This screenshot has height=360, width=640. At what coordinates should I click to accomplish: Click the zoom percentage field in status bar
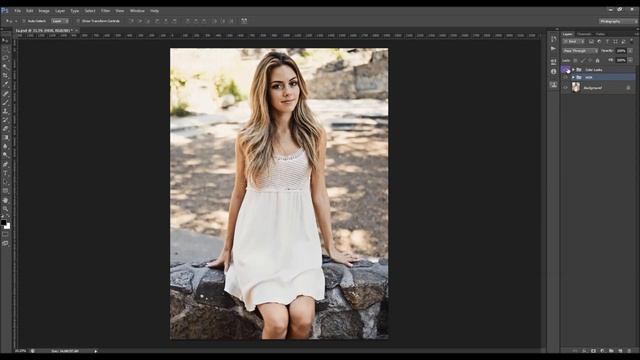click(x=20, y=351)
